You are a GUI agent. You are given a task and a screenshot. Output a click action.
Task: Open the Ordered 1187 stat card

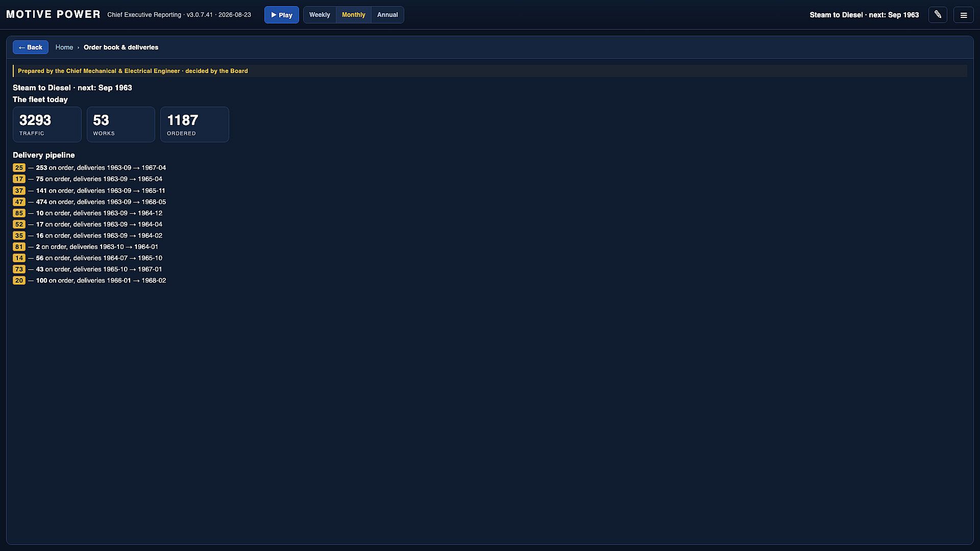pyautogui.click(x=194, y=124)
